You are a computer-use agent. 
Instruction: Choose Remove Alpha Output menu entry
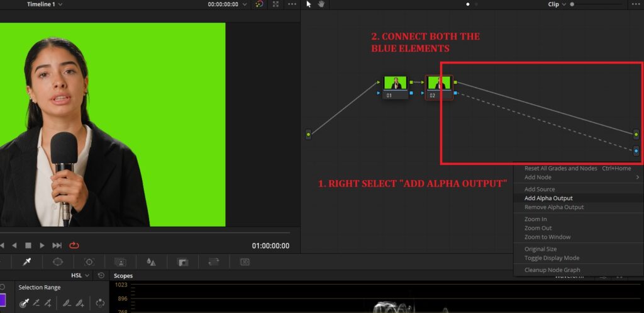[553, 207]
